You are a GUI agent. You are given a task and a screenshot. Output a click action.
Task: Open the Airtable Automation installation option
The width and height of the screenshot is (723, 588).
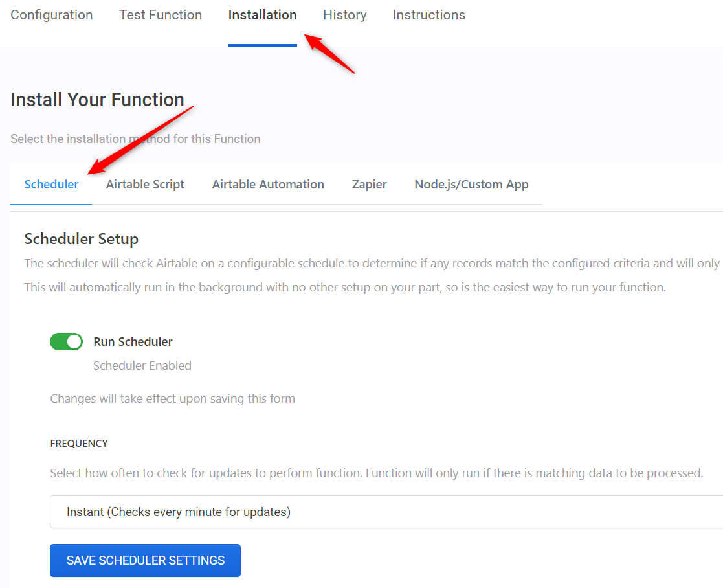coord(267,184)
